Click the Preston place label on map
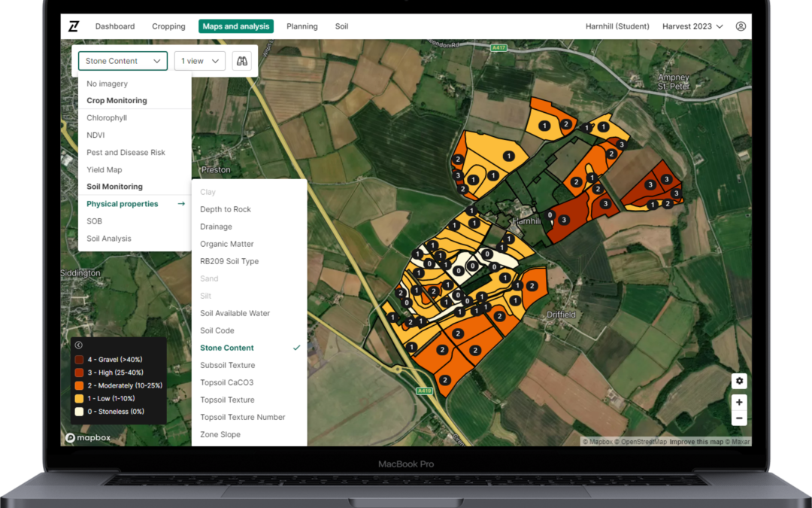The width and height of the screenshot is (812, 508). coord(216,169)
